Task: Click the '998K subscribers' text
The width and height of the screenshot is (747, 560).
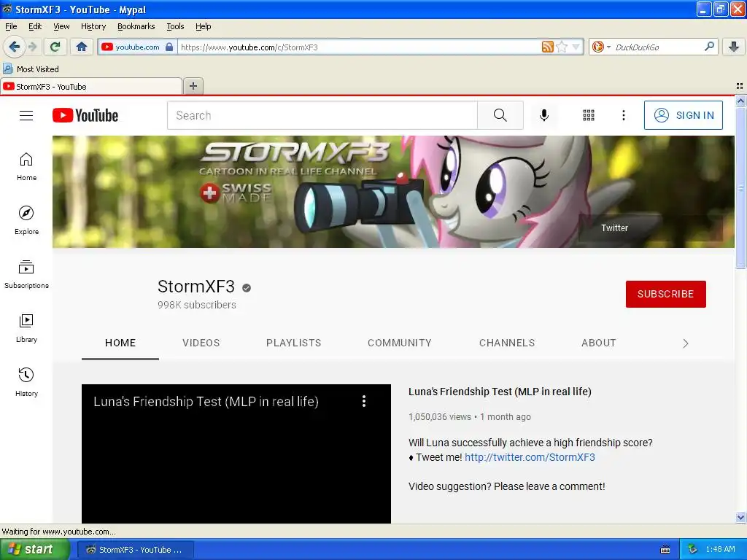Action: tap(197, 305)
